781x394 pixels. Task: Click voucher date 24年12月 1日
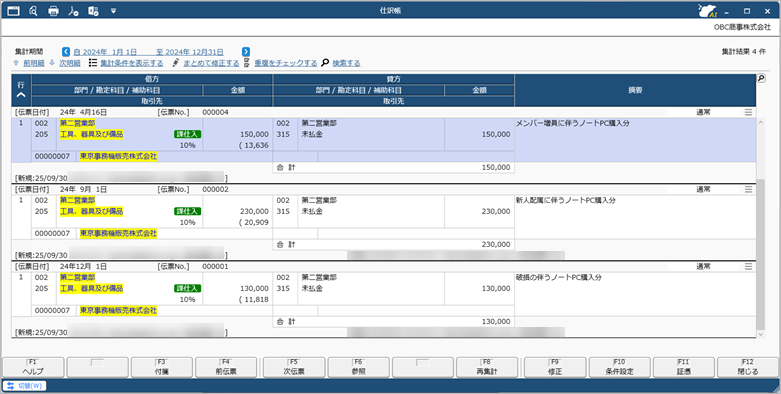[x=83, y=267]
